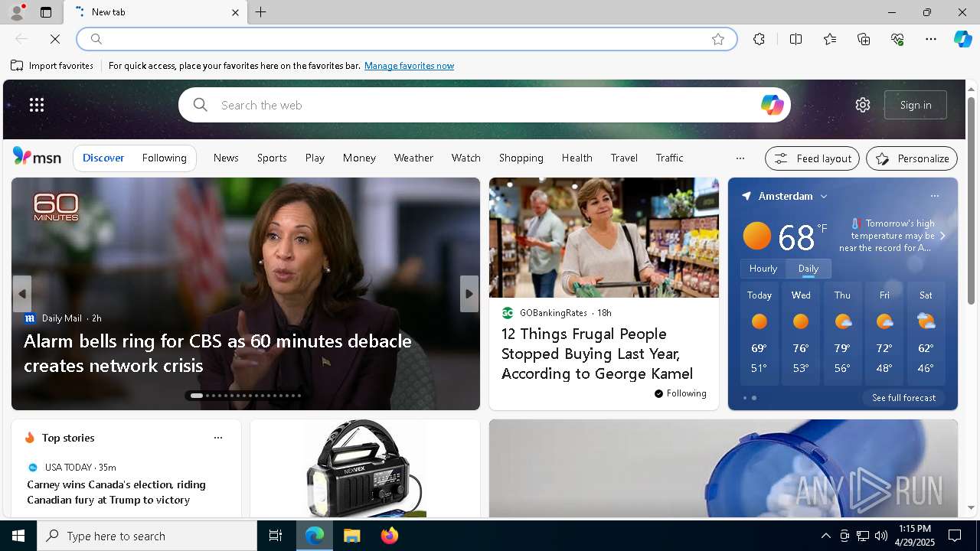Click second weather card page dot
This screenshot has height=551, width=980.
coord(754,398)
